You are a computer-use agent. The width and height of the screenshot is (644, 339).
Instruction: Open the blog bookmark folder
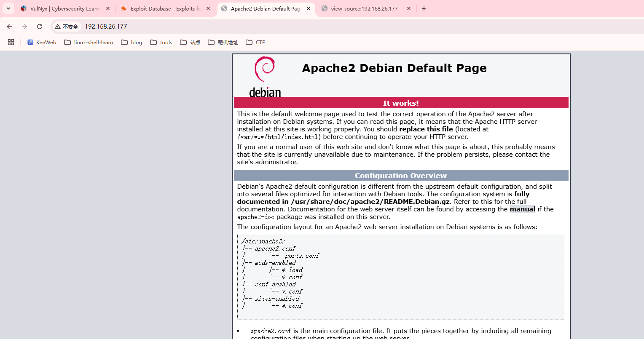(131, 42)
